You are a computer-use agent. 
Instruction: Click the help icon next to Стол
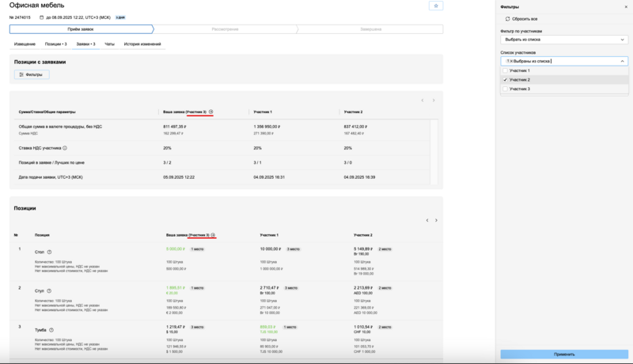pyautogui.click(x=49, y=252)
